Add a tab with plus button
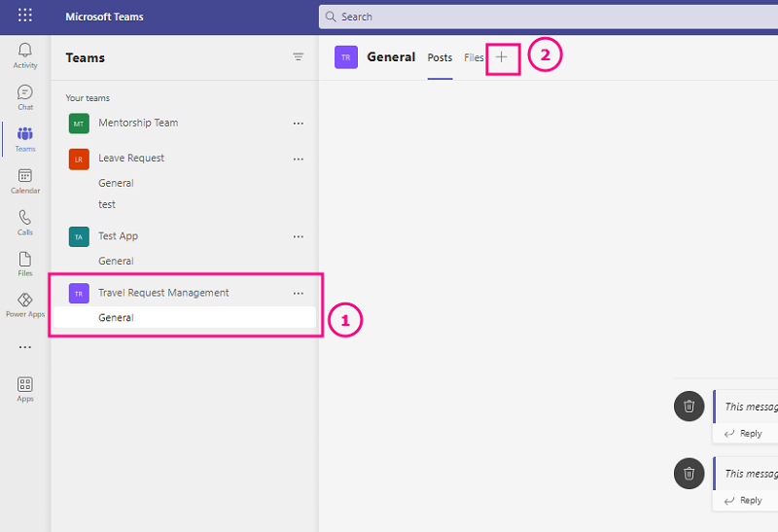778x532 pixels. (x=502, y=57)
